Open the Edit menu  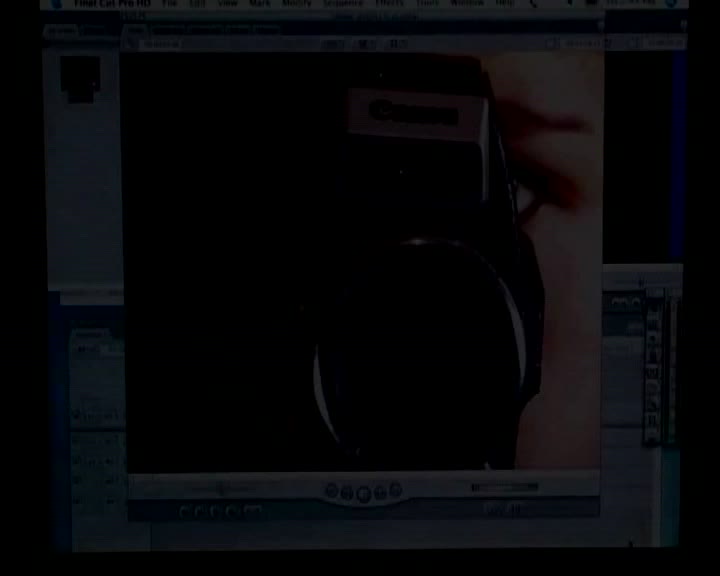click(x=197, y=4)
